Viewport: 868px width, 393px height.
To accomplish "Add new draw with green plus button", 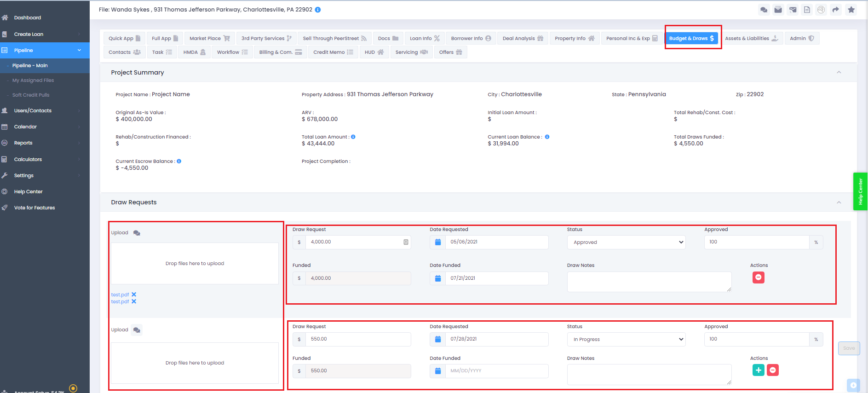I will coord(759,370).
